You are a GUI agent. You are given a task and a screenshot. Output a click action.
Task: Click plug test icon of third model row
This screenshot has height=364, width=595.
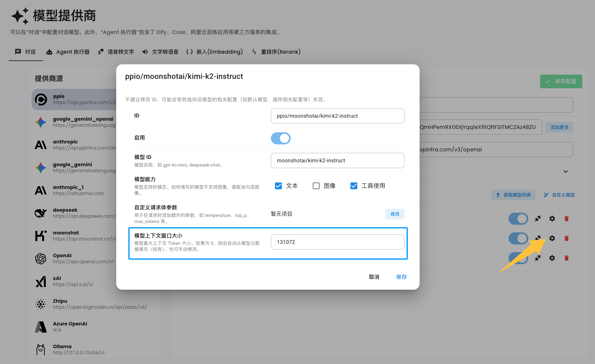pos(538,258)
